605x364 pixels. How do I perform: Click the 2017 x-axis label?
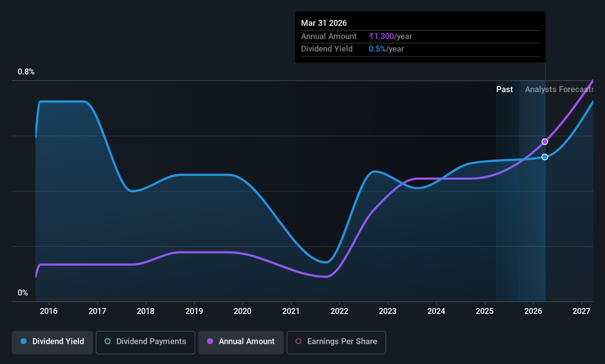click(97, 311)
